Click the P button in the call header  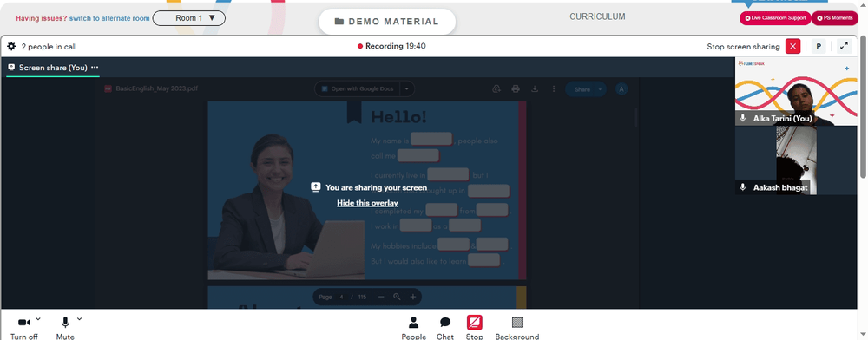[819, 47]
